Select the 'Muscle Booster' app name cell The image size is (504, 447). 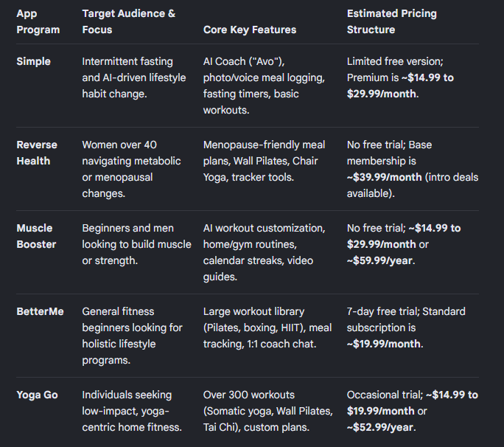[36, 236]
